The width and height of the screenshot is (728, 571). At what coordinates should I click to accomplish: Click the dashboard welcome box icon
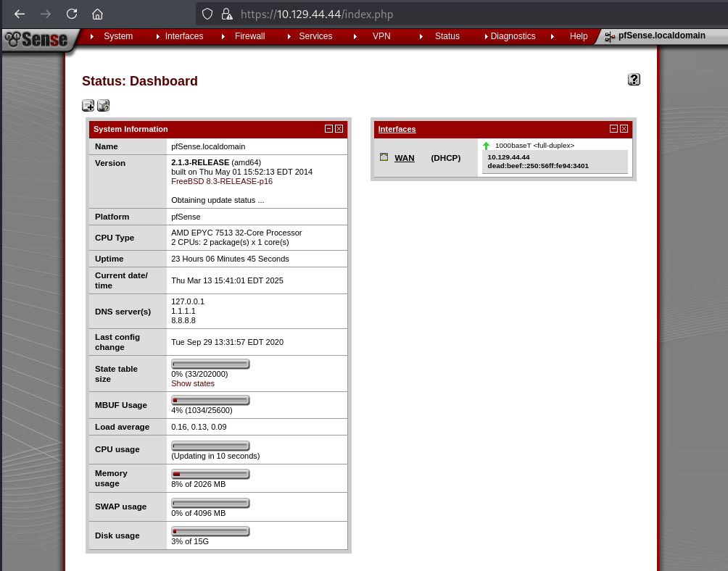pos(103,106)
